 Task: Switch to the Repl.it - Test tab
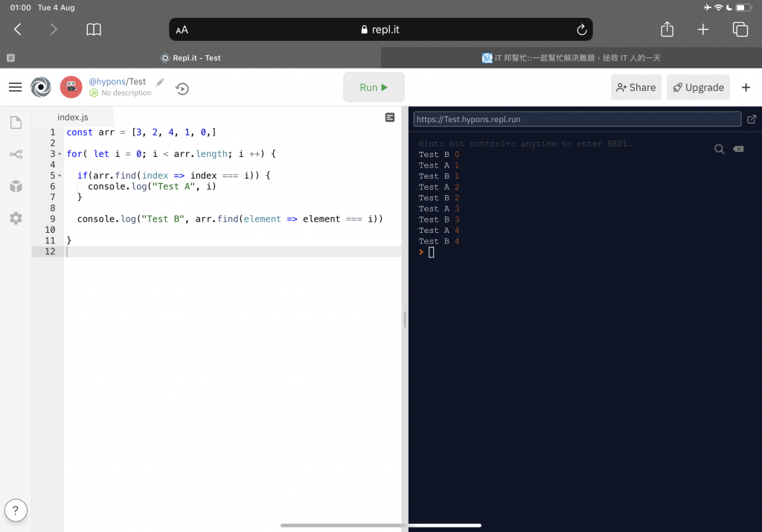[190, 58]
